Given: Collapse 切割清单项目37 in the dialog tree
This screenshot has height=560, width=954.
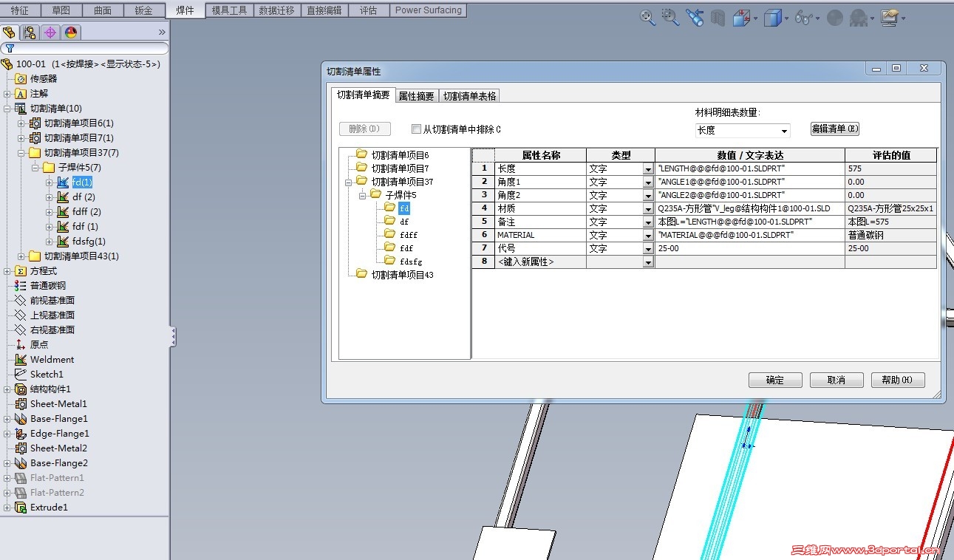Looking at the screenshot, I should click(349, 182).
